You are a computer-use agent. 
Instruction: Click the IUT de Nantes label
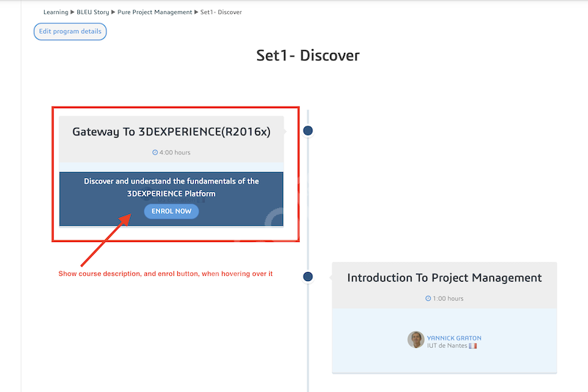click(x=447, y=346)
